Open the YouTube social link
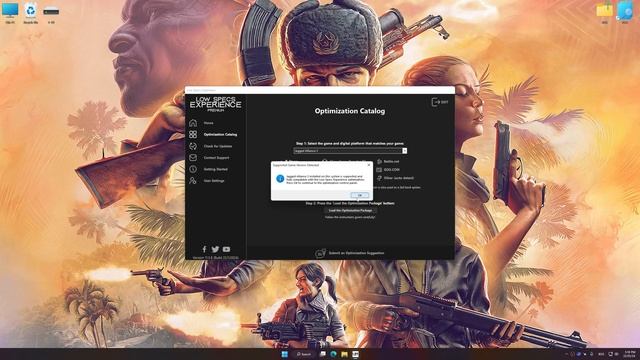This screenshot has width=640, height=360. [x=226, y=249]
